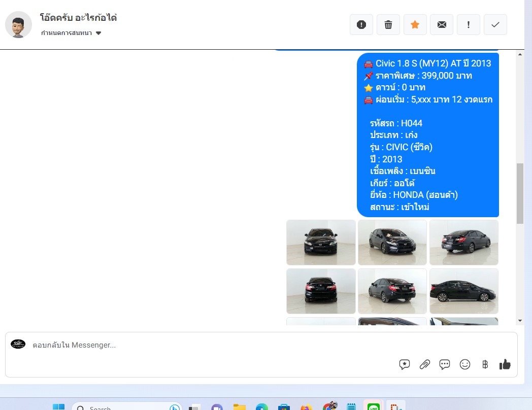The image size is (532, 410).
Task: Open the three-dots speech bubble icon
Action: click(x=445, y=364)
